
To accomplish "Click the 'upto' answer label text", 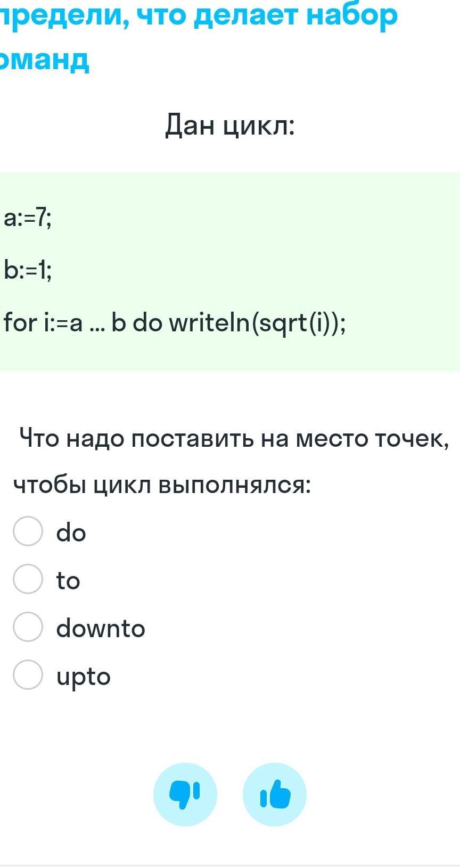I will coord(84,677).
